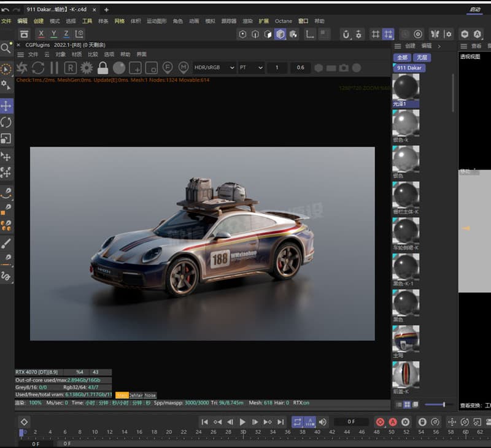491x448 pixels.
Task: Switch to Edges mode
Action: (255, 34)
